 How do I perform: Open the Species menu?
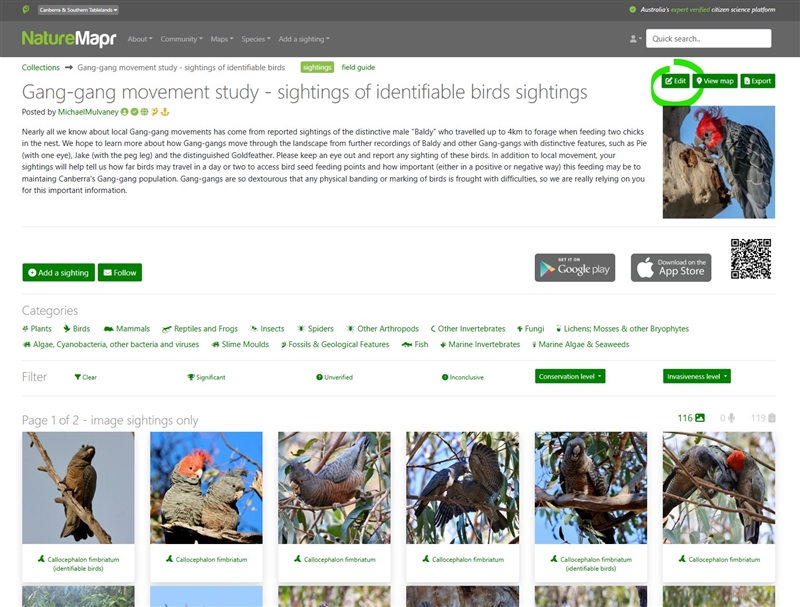tap(256, 39)
